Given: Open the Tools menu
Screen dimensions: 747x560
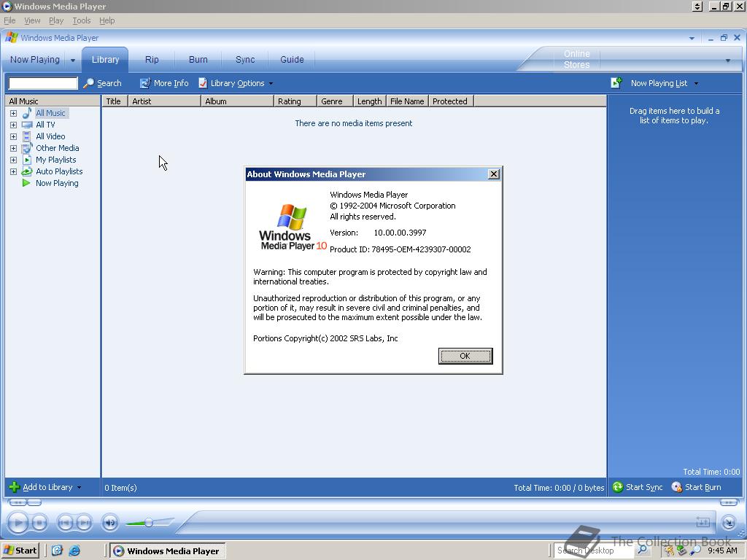Looking at the screenshot, I should tap(82, 20).
